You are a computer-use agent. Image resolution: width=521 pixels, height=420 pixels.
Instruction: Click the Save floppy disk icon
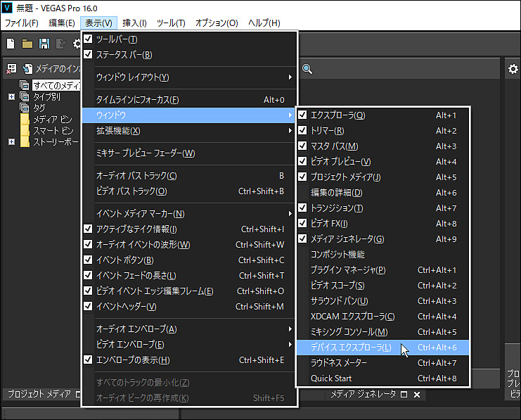click(44, 44)
